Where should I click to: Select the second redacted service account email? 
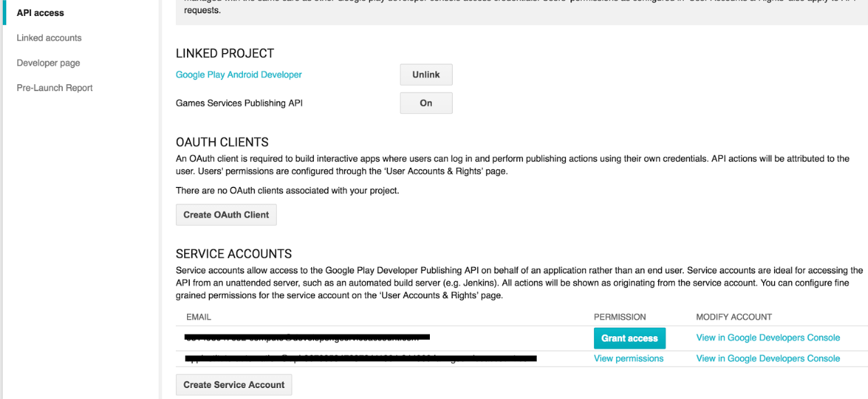point(360,358)
